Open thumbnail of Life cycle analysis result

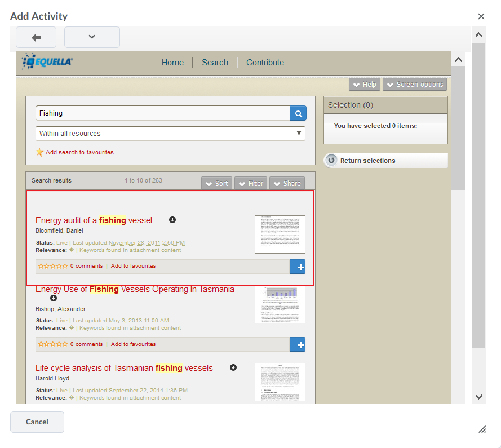click(280, 382)
